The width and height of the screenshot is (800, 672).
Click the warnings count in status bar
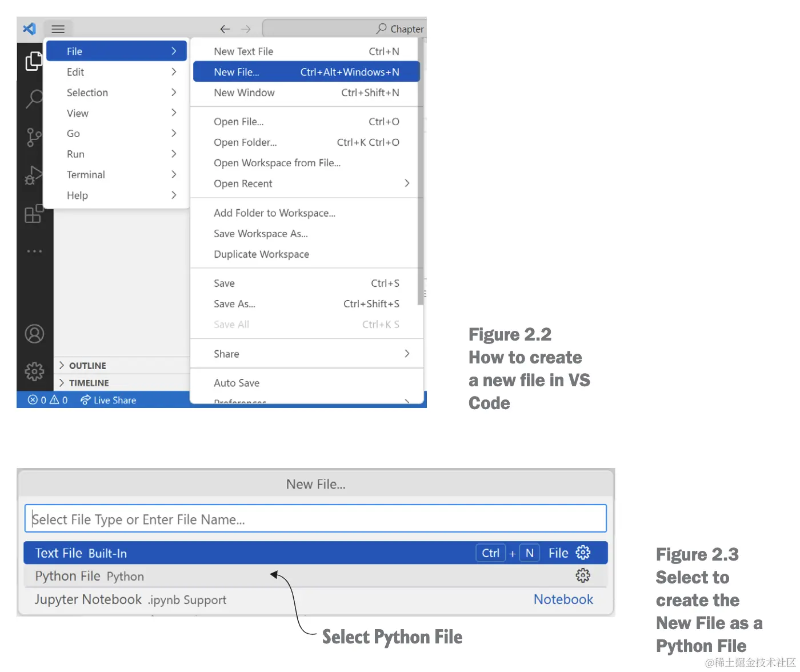[59, 400]
